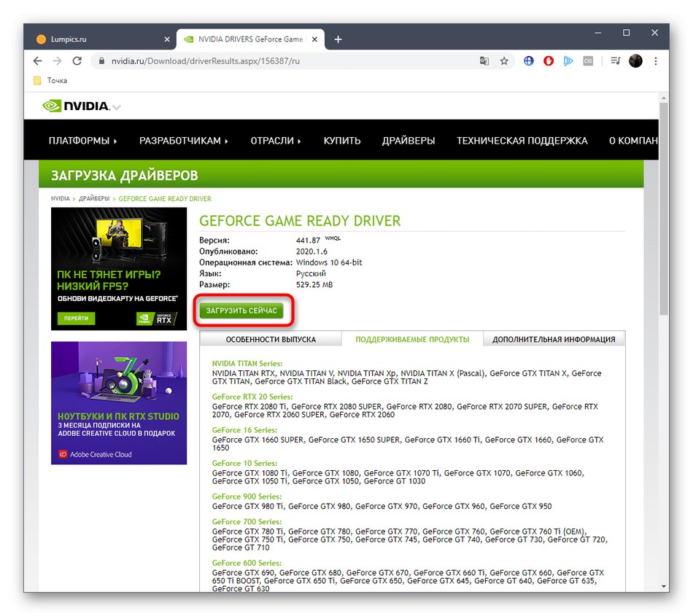Click the GeForce RTX 20 Series heading
This screenshot has width=693, height=616.
click(252, 397)
